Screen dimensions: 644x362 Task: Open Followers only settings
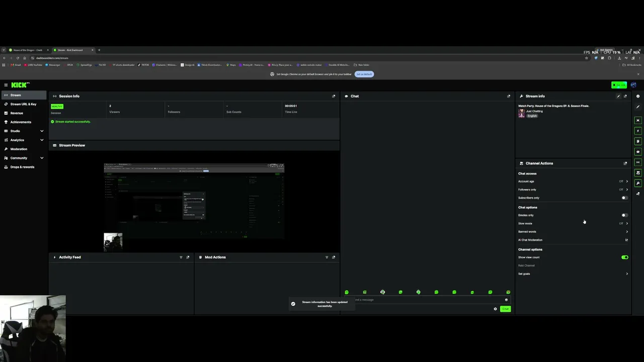pyautogui.click(x=573, y=190)
